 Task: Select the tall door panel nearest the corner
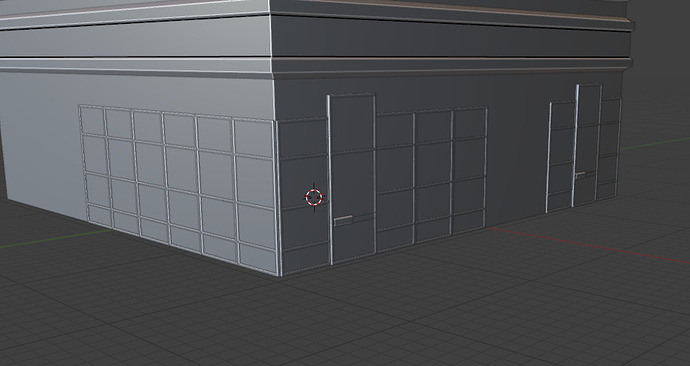(352, 178)
